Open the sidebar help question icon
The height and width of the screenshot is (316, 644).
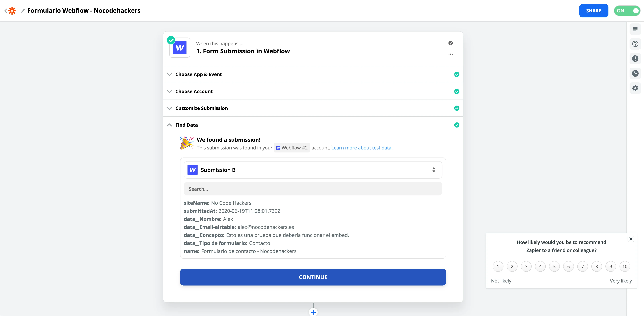coord(635,44)
